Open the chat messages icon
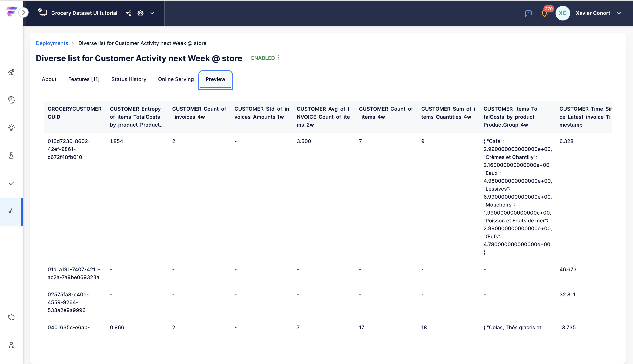The height and width of the screenshot is (364, 633). (528, 13)
